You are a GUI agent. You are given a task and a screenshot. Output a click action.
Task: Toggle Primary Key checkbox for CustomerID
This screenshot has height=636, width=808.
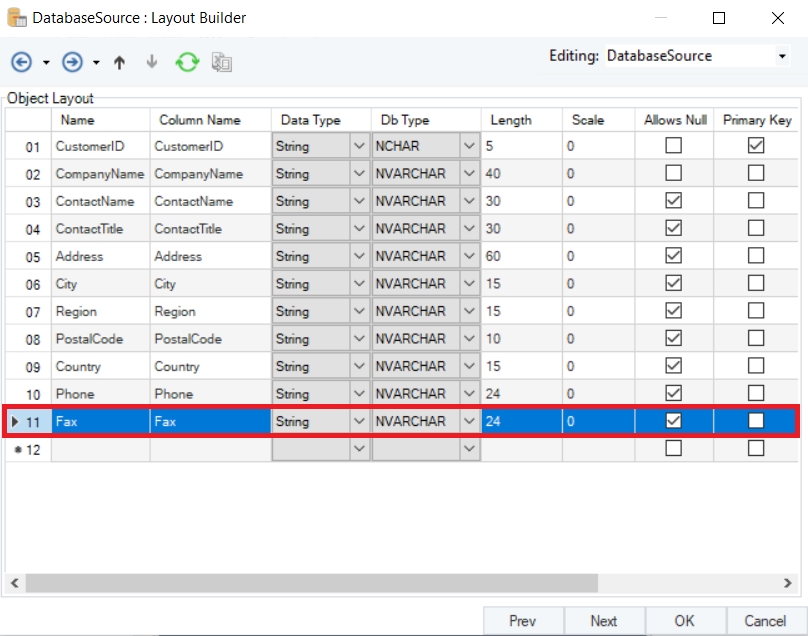[x=756, y=146]
